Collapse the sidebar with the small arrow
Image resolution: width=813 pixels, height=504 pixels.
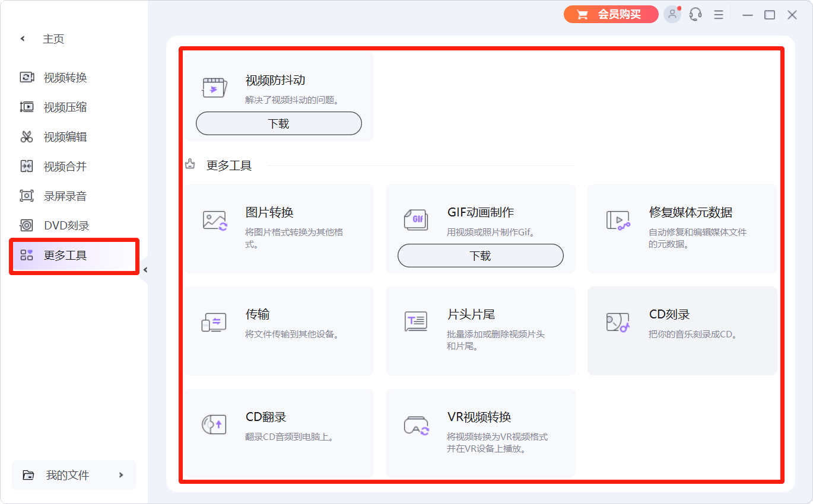(x=145, y=270)
